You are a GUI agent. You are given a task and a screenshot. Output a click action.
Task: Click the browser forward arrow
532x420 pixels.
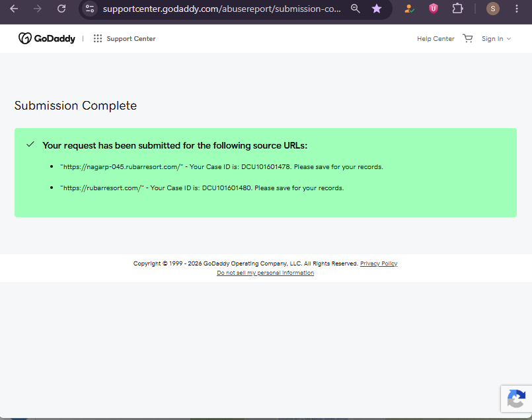point(38,9)
